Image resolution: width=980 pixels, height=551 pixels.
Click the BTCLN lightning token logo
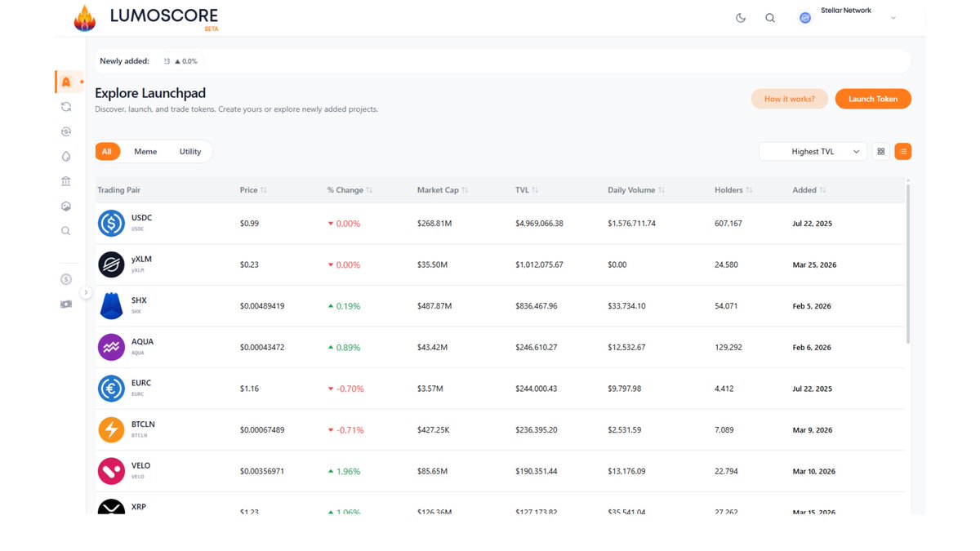pos(111,430)
